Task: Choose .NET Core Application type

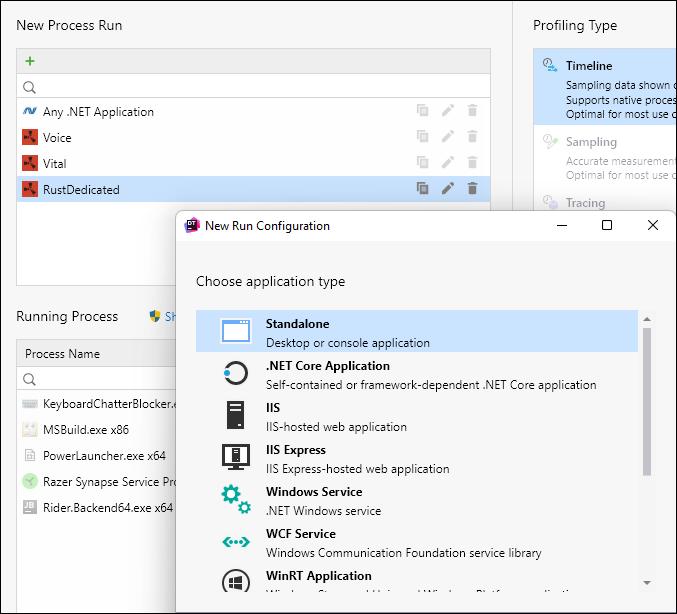Action: [x=416, y=374]
